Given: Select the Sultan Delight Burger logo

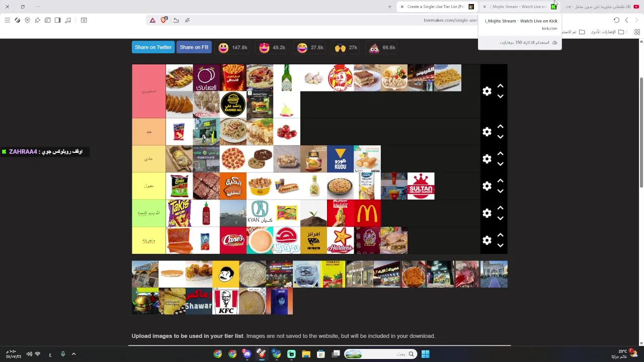Looking at the screenshot, I should (x=421, y=186).
